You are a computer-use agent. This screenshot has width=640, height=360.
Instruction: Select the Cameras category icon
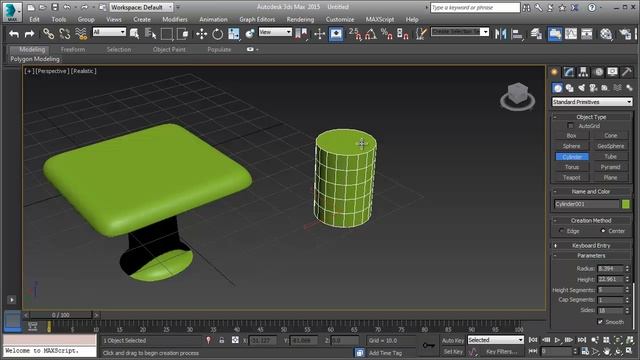(593, 88)
